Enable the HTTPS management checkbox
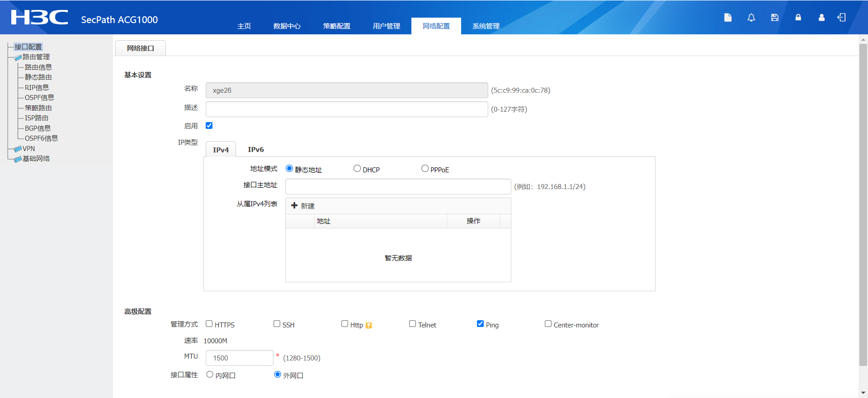 [x=209, y=324]
